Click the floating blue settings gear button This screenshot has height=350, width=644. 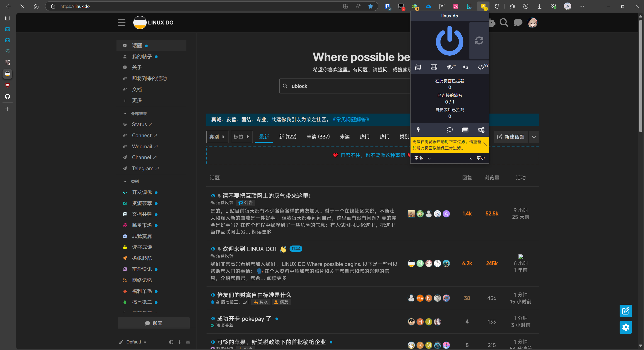(626, 327)
